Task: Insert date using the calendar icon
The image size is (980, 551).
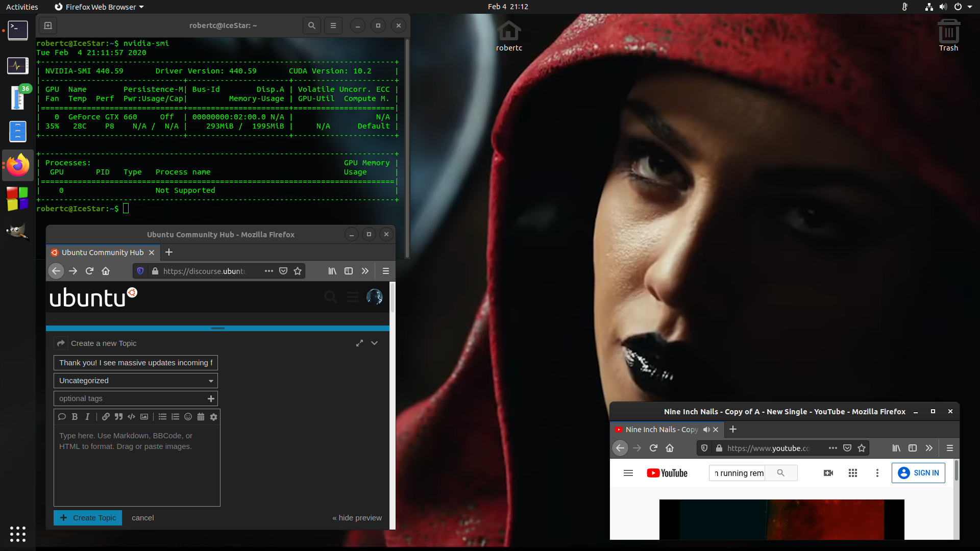Action: click(201, 417)
